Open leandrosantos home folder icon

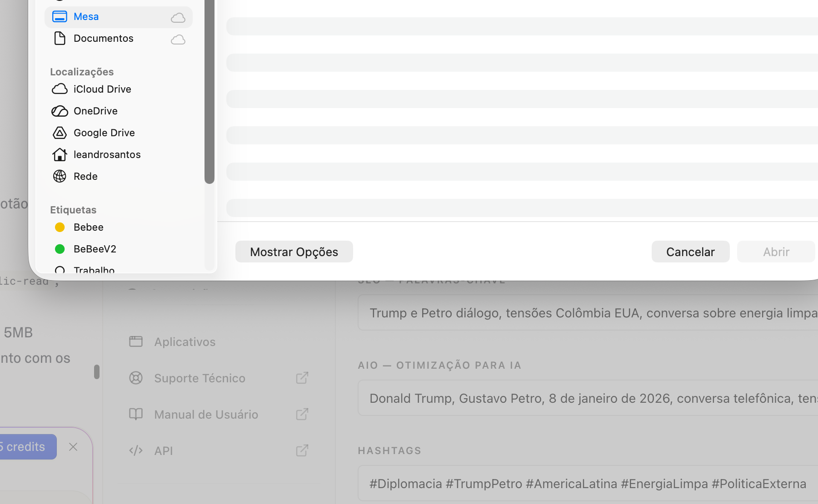60,154
